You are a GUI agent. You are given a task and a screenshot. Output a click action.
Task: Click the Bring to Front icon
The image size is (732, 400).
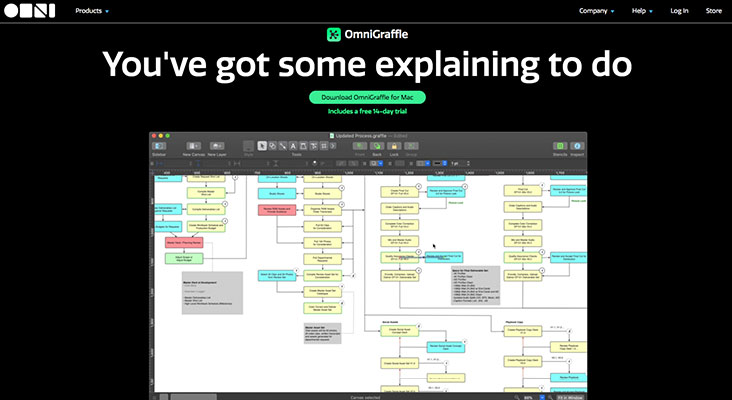click(360, 146)
